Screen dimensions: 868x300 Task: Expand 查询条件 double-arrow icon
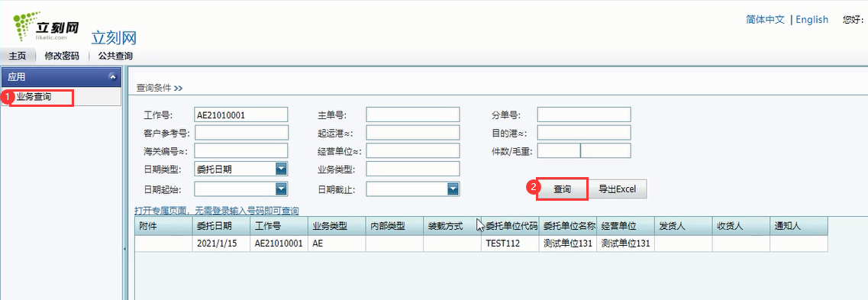178,88
